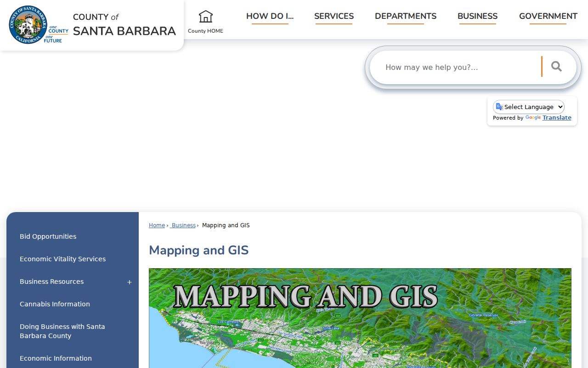Image resolution: width=588 pixels, height=368 pixels.
Task: Click the County of Santa Barbara seal logo
Action: (x=28, y=25)
